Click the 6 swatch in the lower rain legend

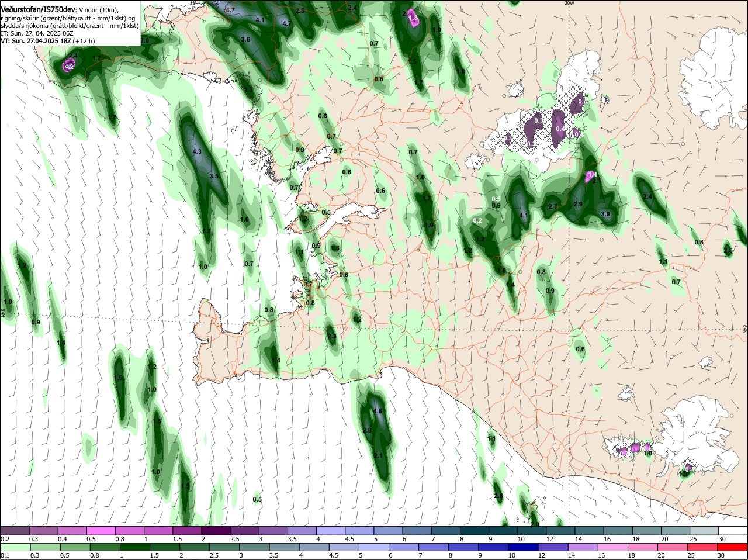[403, 547]
